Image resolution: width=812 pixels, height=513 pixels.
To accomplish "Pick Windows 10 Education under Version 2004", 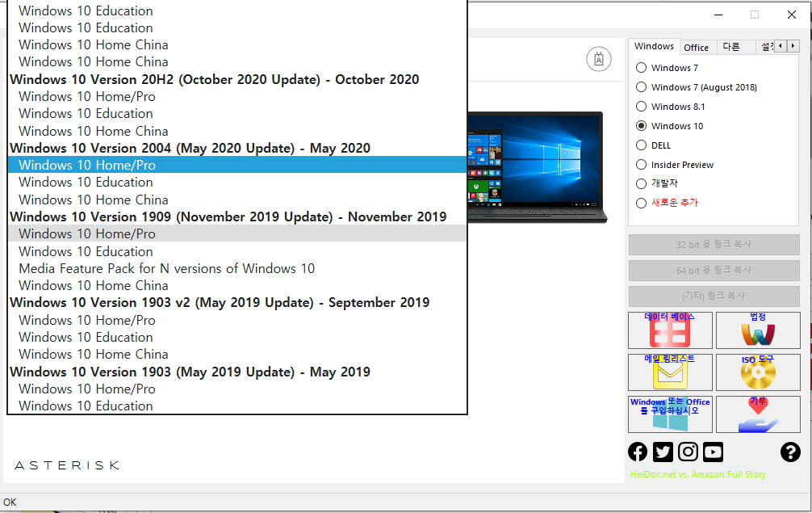I will 237,183.
